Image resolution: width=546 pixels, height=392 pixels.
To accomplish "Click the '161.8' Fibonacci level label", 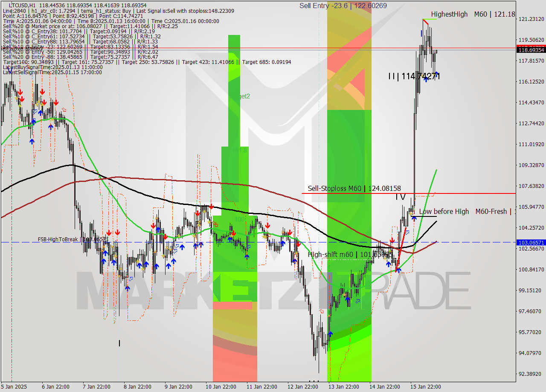I will pyautogui.click(x=240, y=150).
